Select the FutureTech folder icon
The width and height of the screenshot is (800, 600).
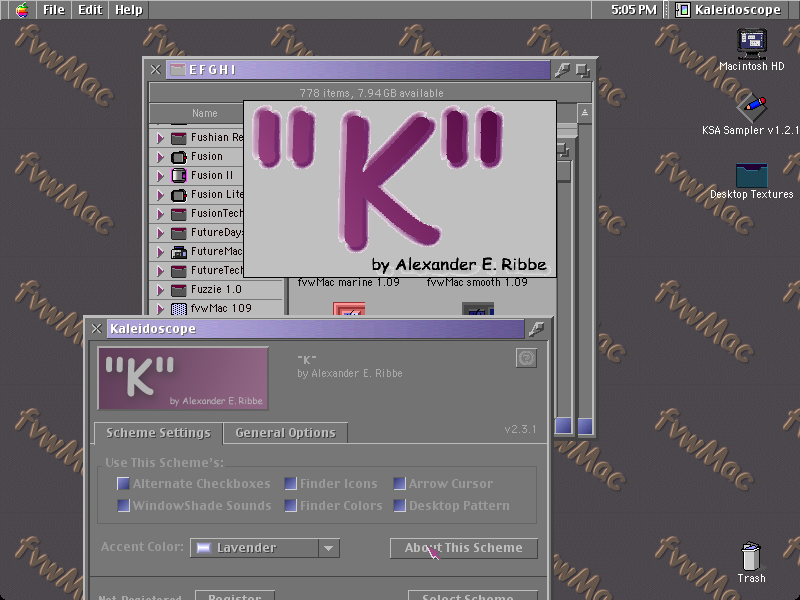(x=179, y=271)
